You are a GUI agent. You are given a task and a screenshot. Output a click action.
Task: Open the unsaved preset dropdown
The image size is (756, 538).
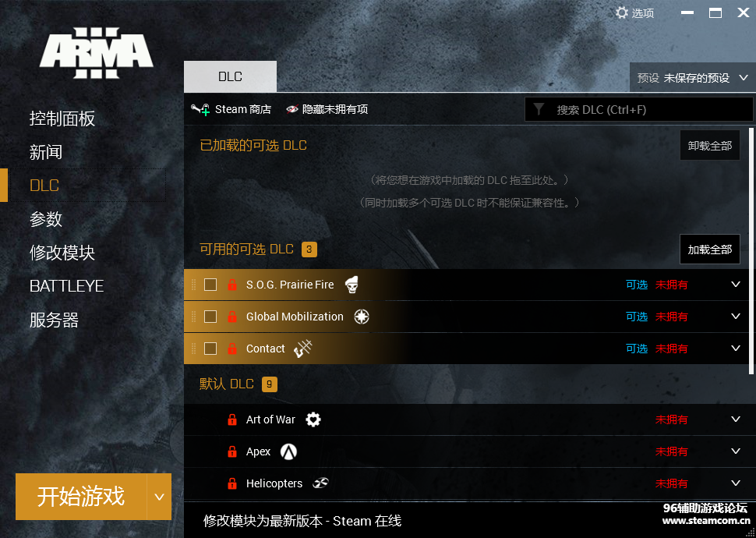[692, 78]
